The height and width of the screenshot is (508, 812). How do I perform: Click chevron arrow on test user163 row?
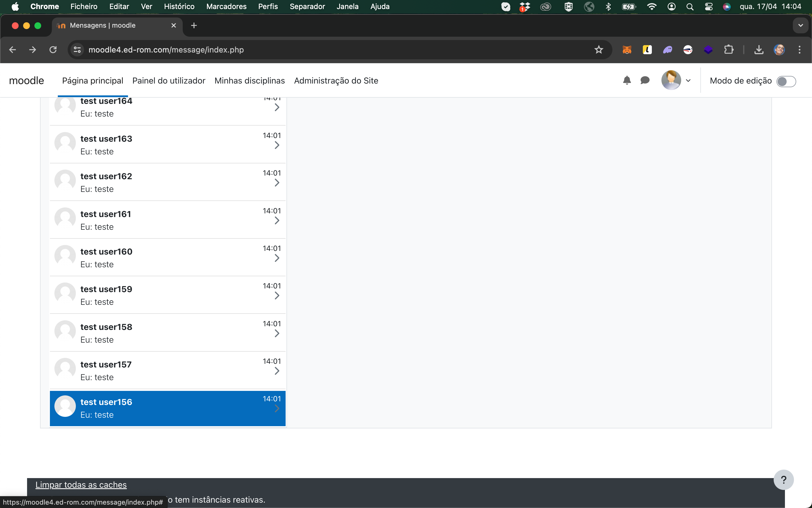pyautogui.click(x=277, y=145)
